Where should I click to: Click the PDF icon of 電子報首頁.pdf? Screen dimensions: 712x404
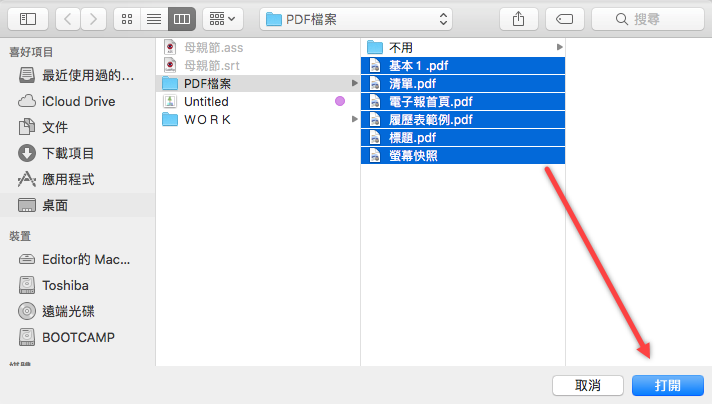375,102
